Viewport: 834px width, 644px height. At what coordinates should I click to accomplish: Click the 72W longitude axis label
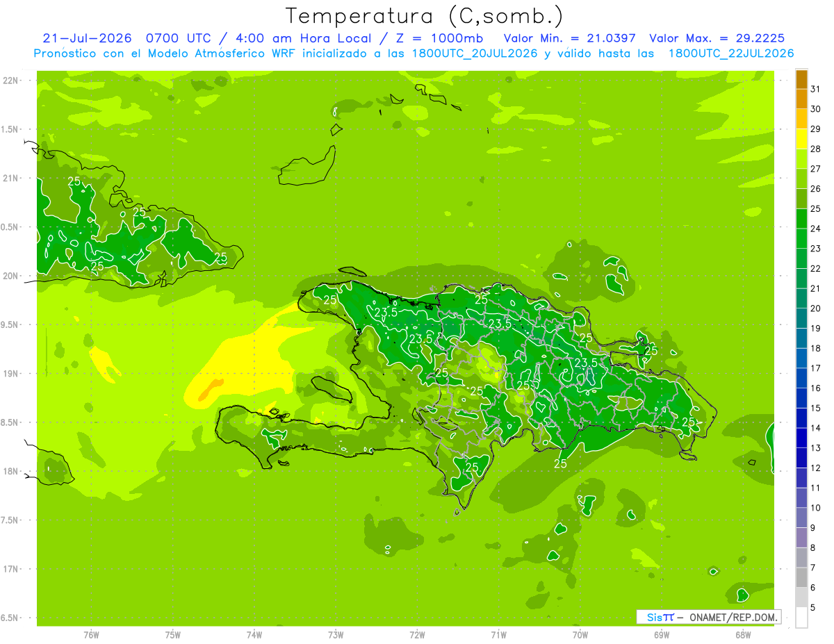417,634
